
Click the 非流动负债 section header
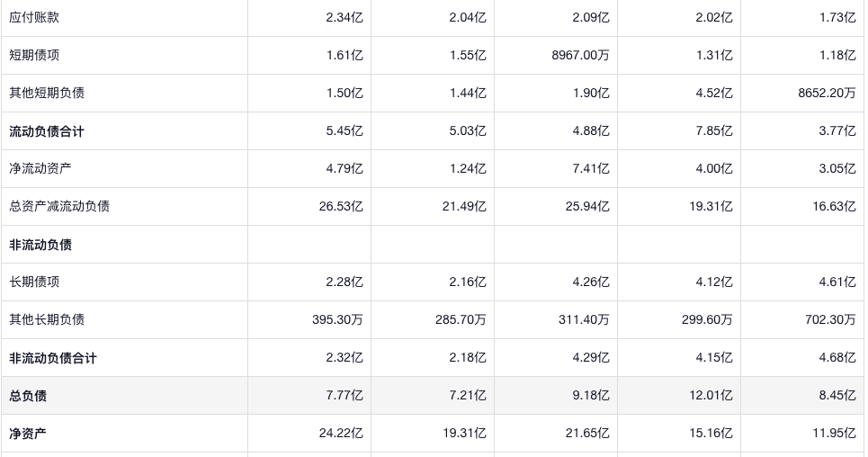(40, 245)
